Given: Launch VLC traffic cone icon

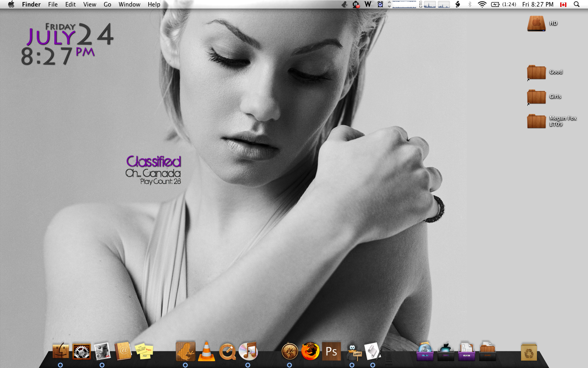Looking at the screenshot, I should tap(206, 351).
